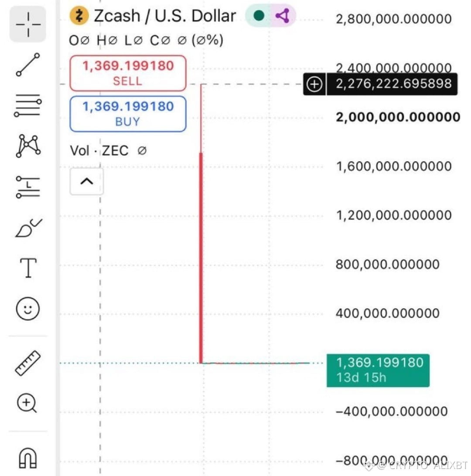
Task: Activate the text annotation tool
Action: pyautogui.click(x=28, y=268)
